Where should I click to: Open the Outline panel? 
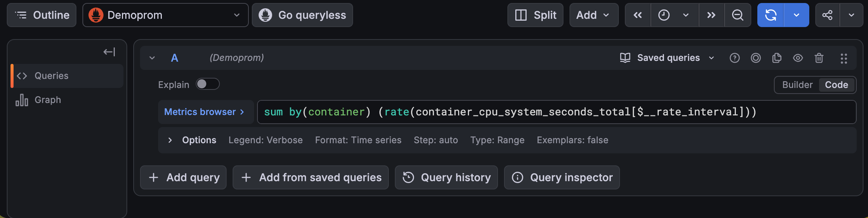[41, 15]
